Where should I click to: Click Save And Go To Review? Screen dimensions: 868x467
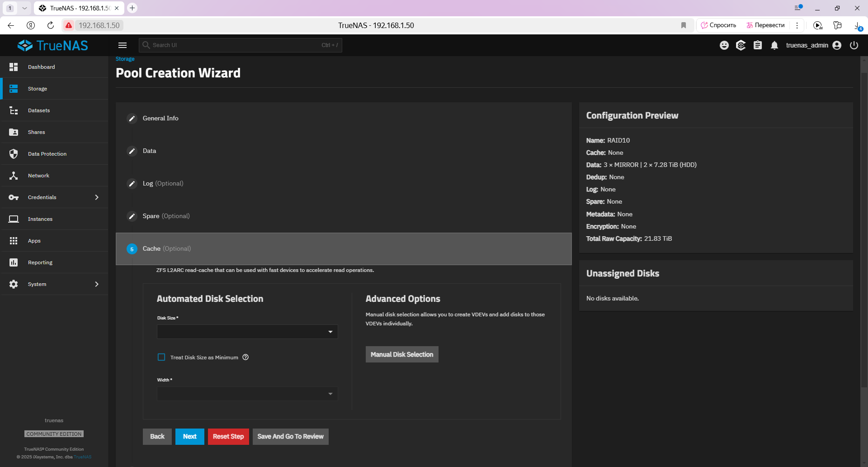click(291, 437)
